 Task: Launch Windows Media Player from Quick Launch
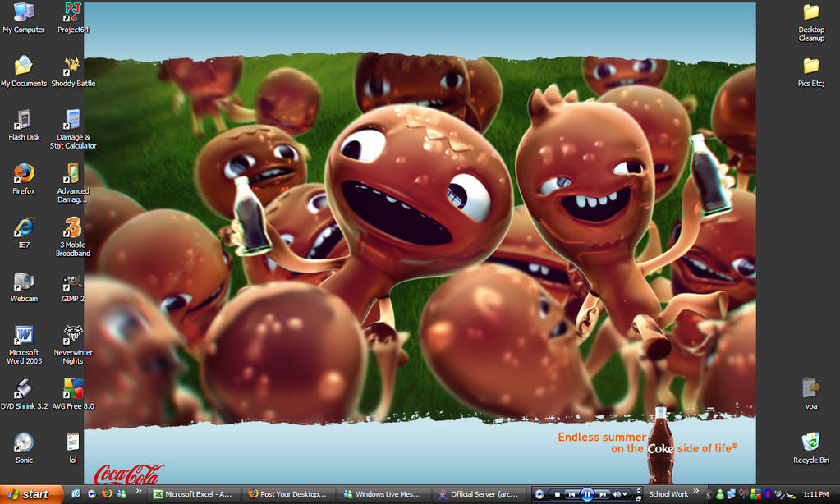tap(92, 494)
